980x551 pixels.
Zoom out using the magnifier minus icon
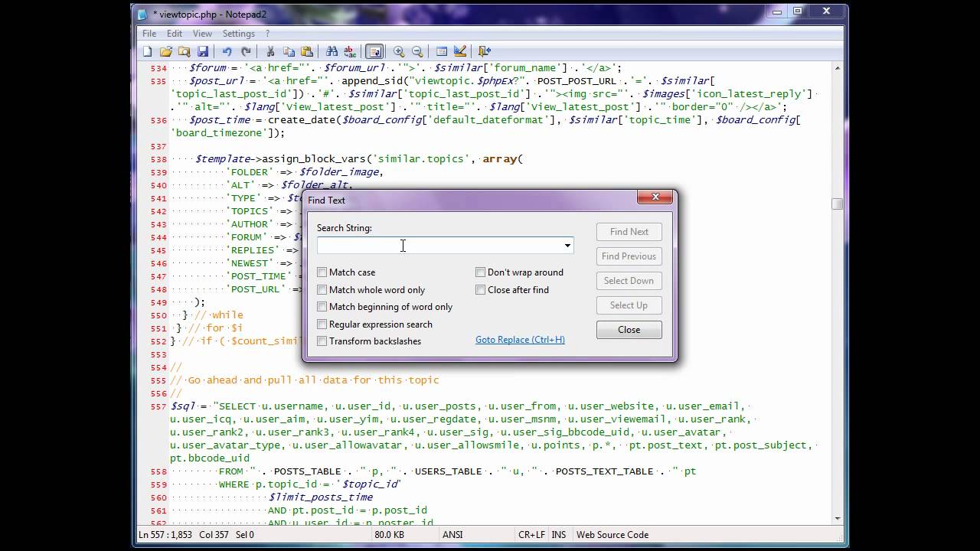point(417,51)
